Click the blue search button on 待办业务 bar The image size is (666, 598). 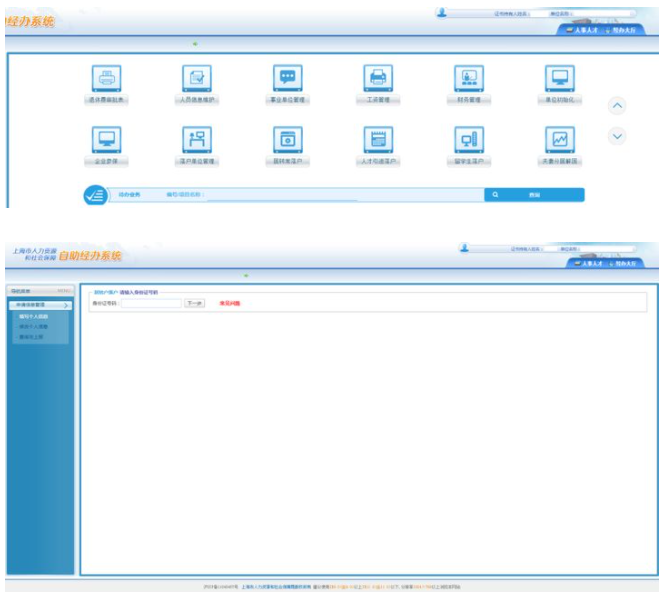click(534, 195)
